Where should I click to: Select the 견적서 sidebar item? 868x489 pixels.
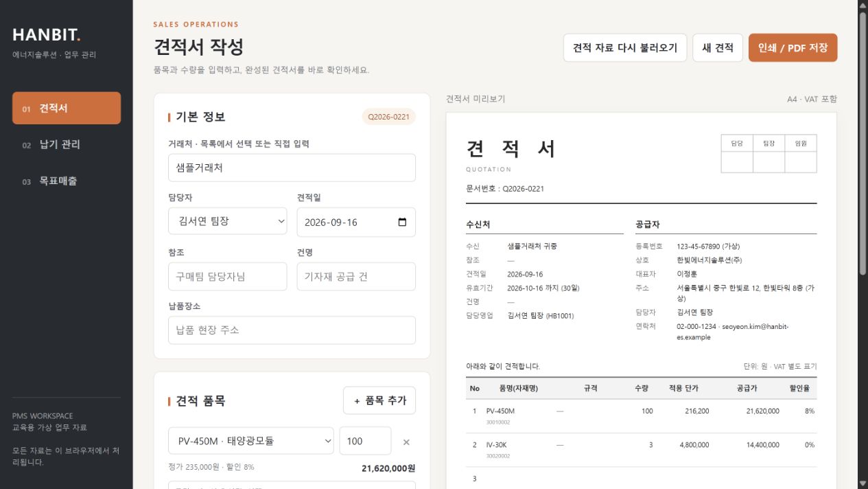67,109
